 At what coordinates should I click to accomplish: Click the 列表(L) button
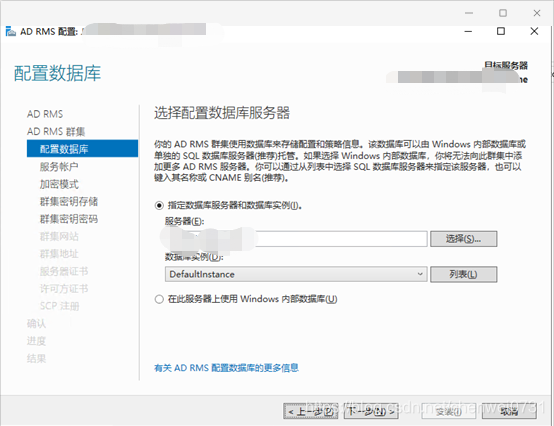pos(463,274)
